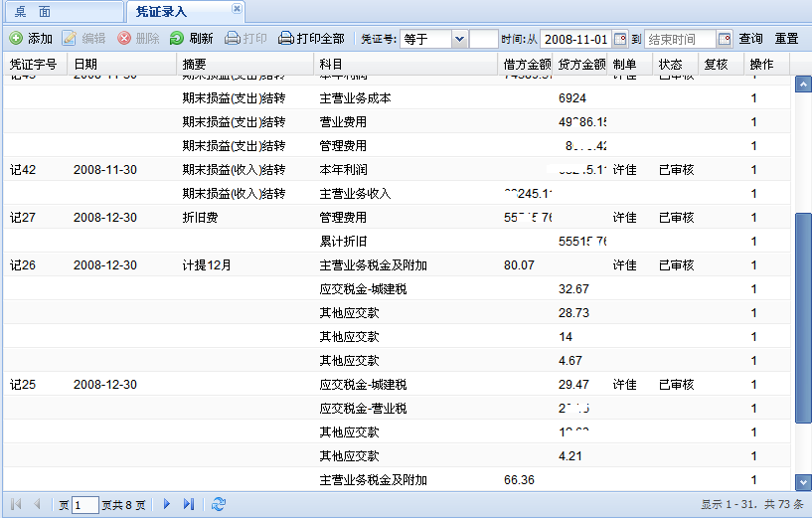812x518 pixels.
Task: Sort by the 日期 column header
Action: click(x=85, y=64)
